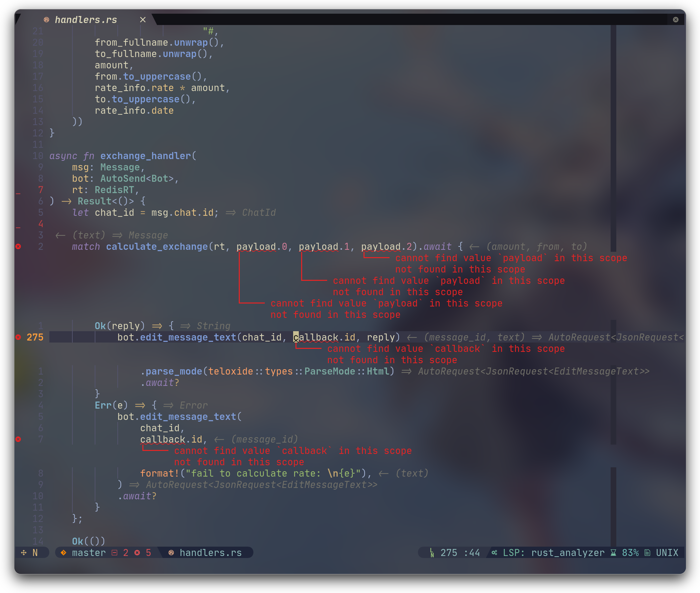
Task: Click the git removed-lines icon in statusline
Action: click(x=115, y=553)
